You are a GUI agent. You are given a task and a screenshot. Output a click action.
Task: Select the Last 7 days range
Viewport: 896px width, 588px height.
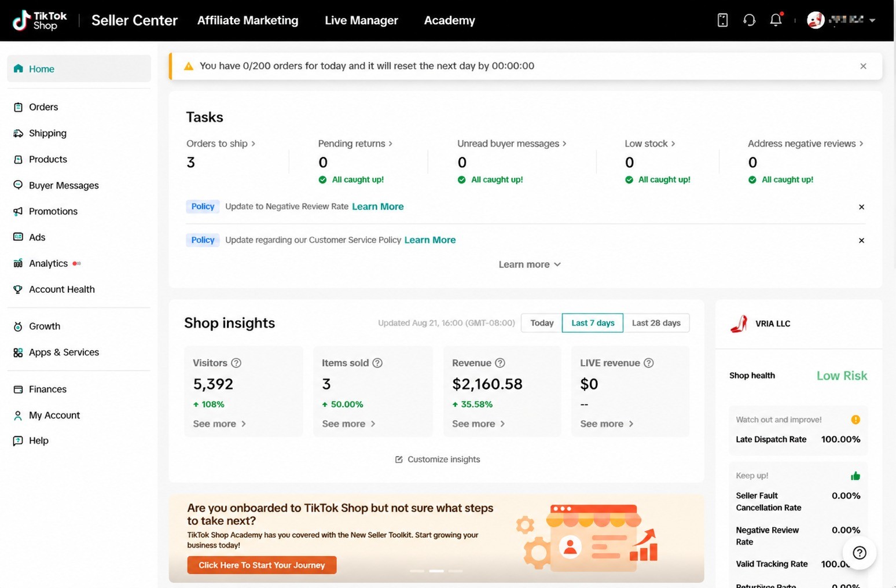593,323
